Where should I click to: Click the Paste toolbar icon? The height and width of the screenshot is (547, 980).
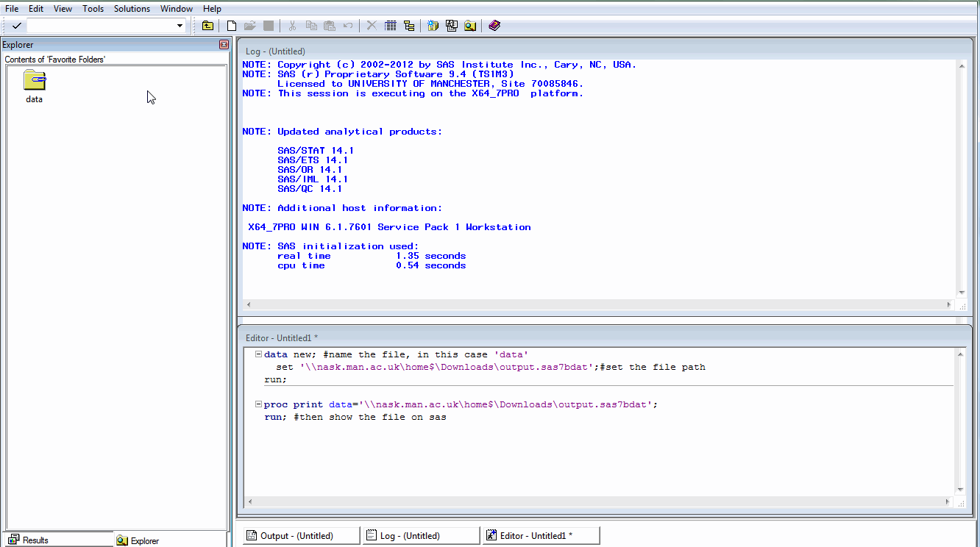click(x=329, y=25)
